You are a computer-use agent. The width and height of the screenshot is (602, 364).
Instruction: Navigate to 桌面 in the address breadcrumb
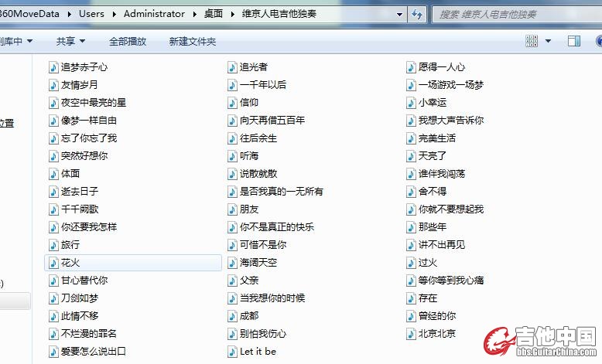tap(214, 14)
